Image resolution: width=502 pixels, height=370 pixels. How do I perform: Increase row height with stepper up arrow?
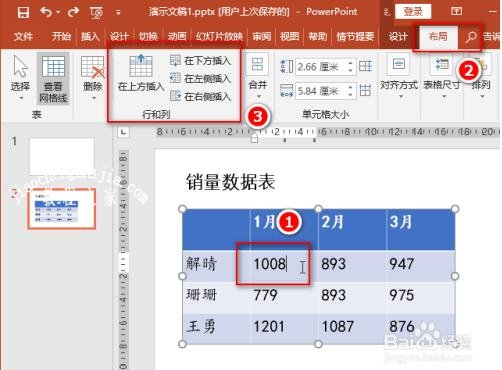[350, 63]
